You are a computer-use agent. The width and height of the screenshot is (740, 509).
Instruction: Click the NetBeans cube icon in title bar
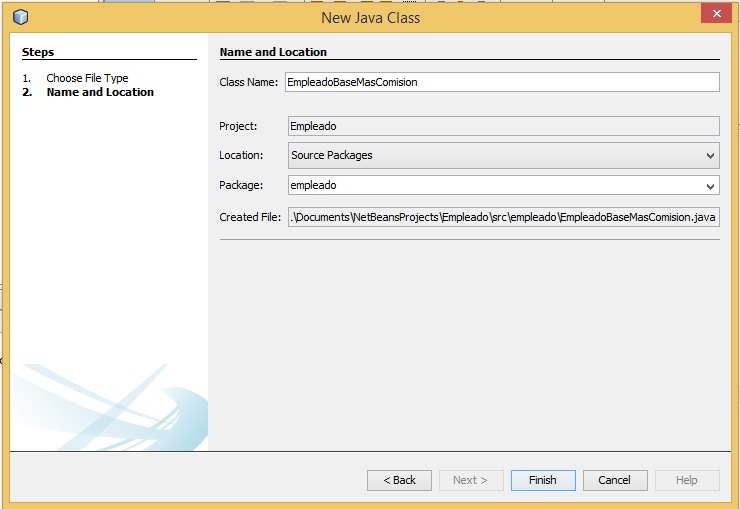click(x=20, y=17)
